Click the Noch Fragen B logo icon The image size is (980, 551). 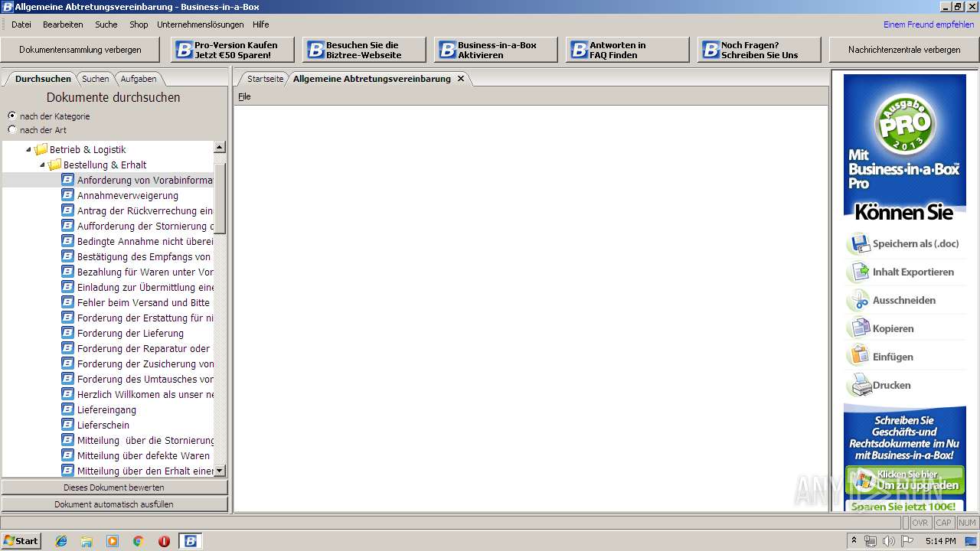pyautogui.click(x=711, y=50)
